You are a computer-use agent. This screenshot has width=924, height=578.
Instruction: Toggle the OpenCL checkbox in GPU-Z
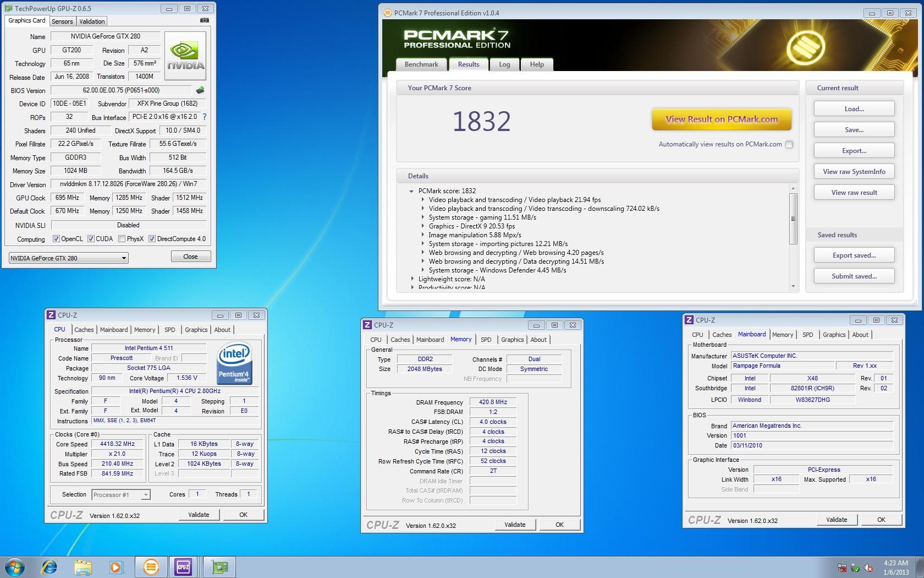tap(56, 239)
